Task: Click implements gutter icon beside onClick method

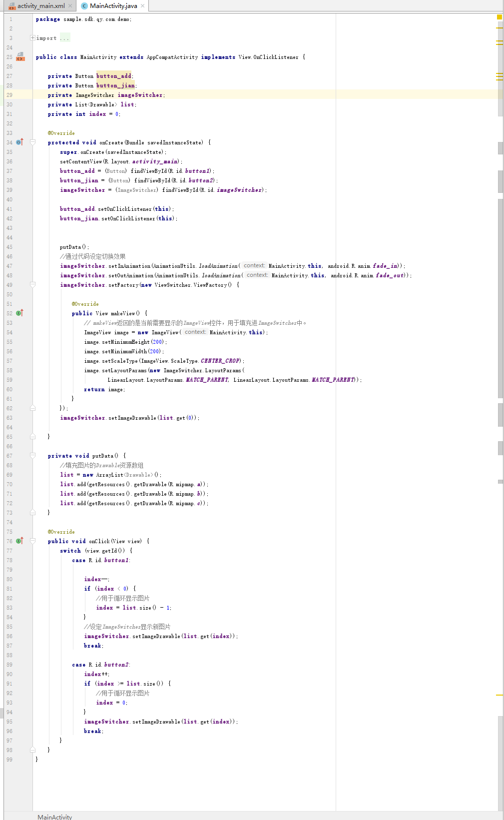Action: pyautogui.click(x=19, y=541)
